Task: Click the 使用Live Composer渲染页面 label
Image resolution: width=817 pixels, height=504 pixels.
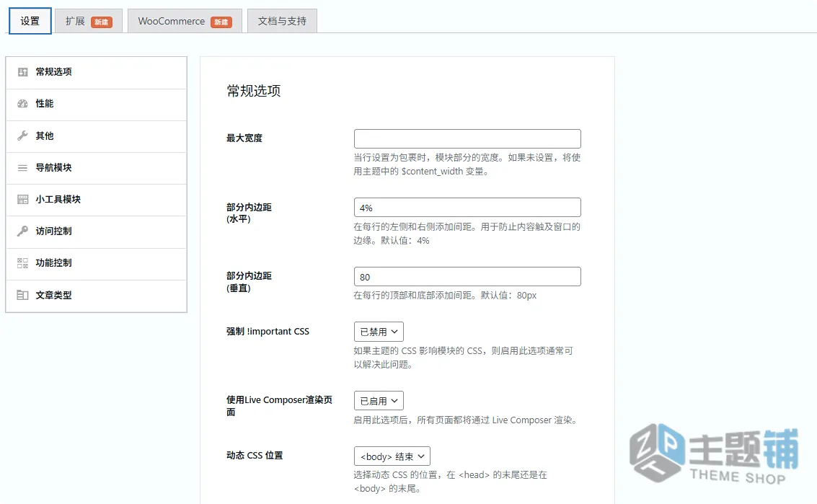Action: click(x=279, y=406)
